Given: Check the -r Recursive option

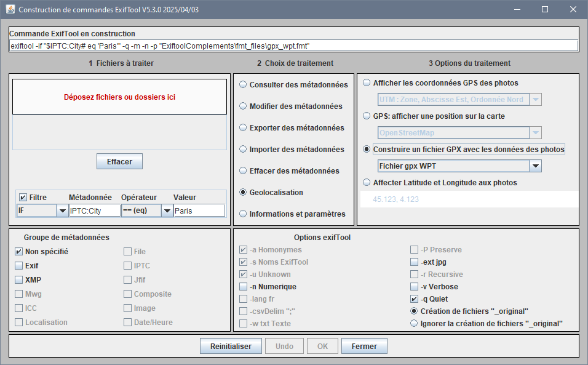Looking at the screenshot, I should (414, 275).
